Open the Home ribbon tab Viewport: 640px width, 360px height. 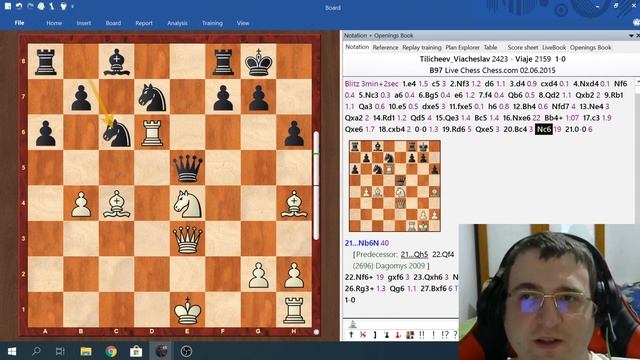point(54,23)
